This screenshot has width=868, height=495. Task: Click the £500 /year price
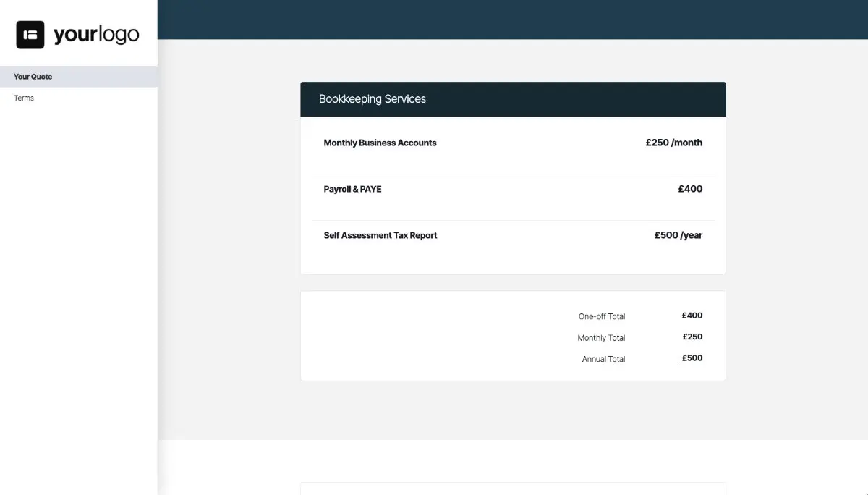click(x=678, y=235)
